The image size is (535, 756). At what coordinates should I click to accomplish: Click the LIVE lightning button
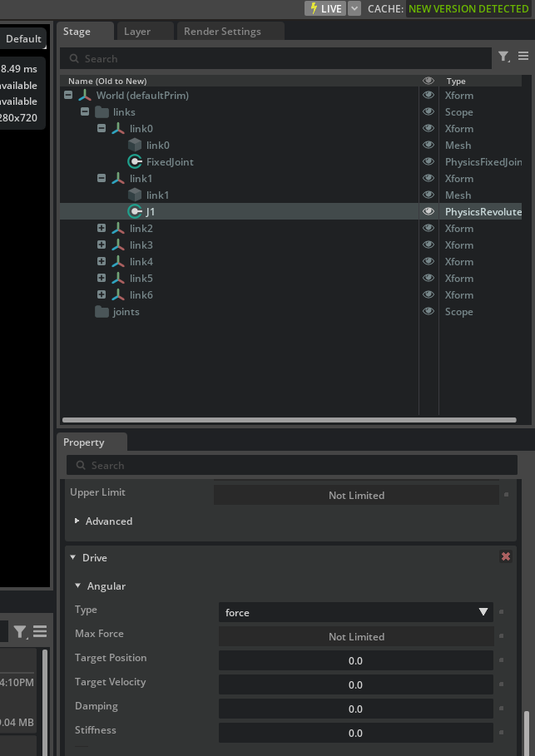coord(324,8)
